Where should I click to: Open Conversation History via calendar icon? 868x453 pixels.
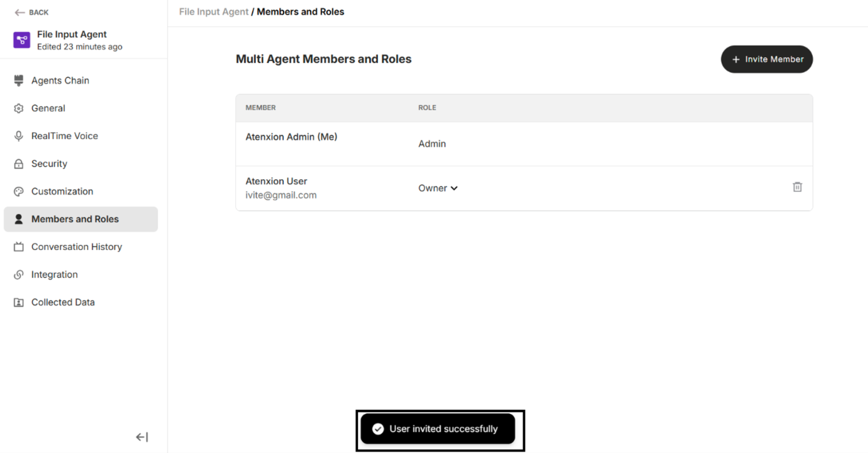click(19, 247)
